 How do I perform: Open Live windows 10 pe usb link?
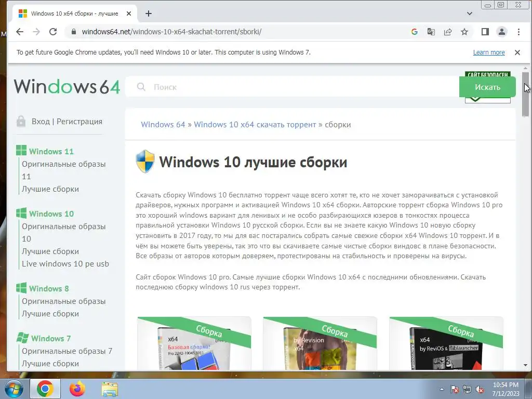click(x=65, y=263)
